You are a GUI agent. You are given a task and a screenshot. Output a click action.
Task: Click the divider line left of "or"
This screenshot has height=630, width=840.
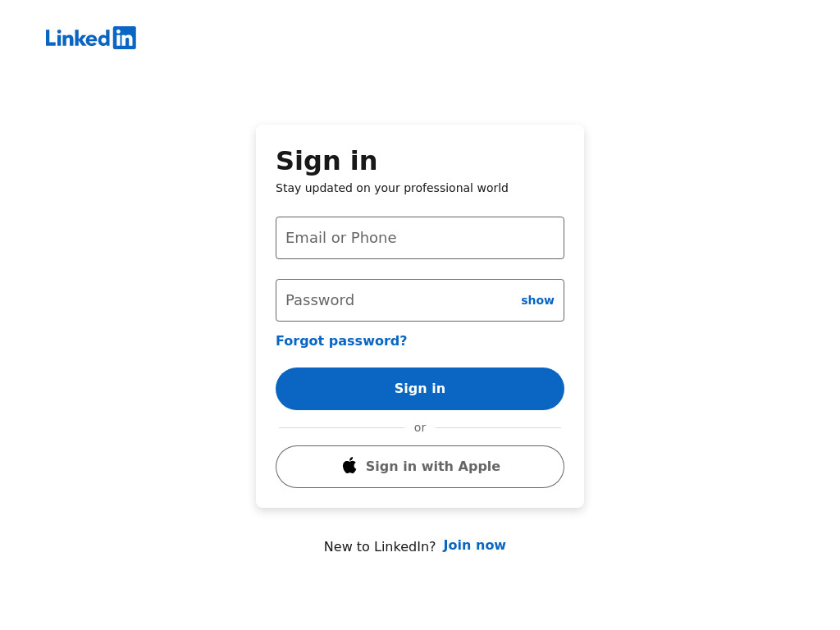point(341,427)
